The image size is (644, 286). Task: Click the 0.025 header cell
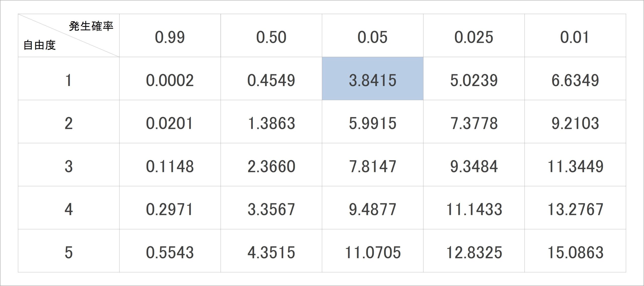pyautogui.click(x=474, y=35)
